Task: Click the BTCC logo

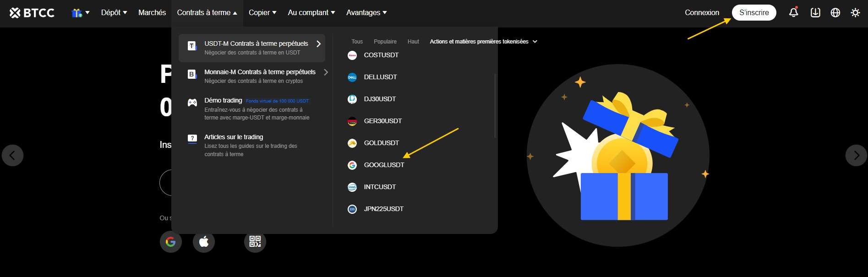Action: tap(32, 13)
